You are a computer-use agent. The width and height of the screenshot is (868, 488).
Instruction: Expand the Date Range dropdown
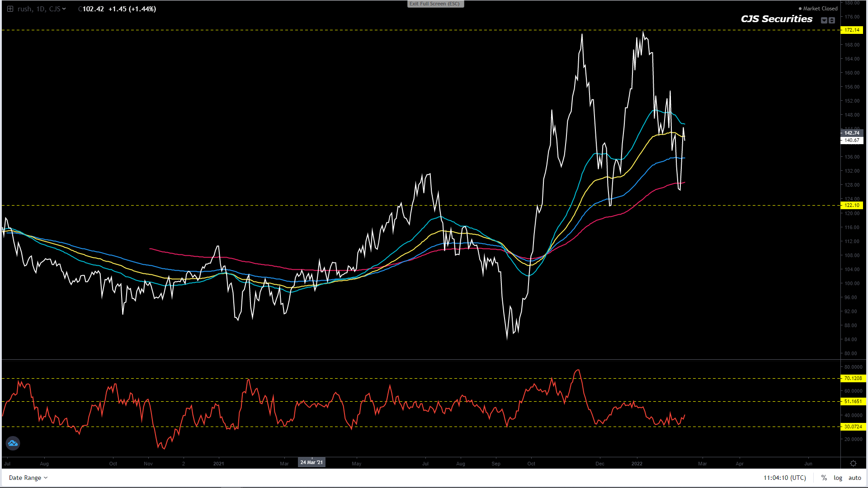tap(28, 478)
